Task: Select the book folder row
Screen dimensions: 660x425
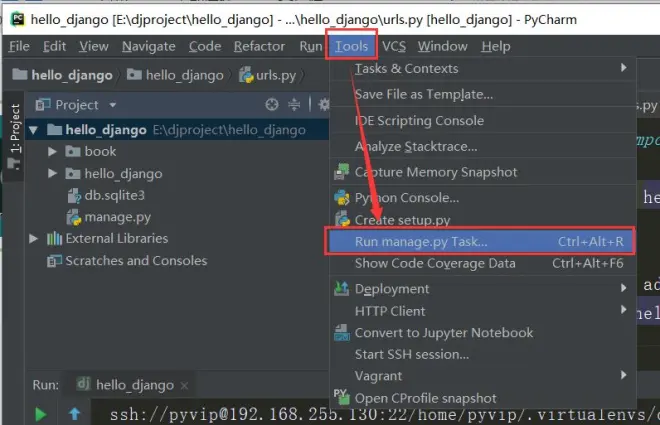Action: point(177,151)
